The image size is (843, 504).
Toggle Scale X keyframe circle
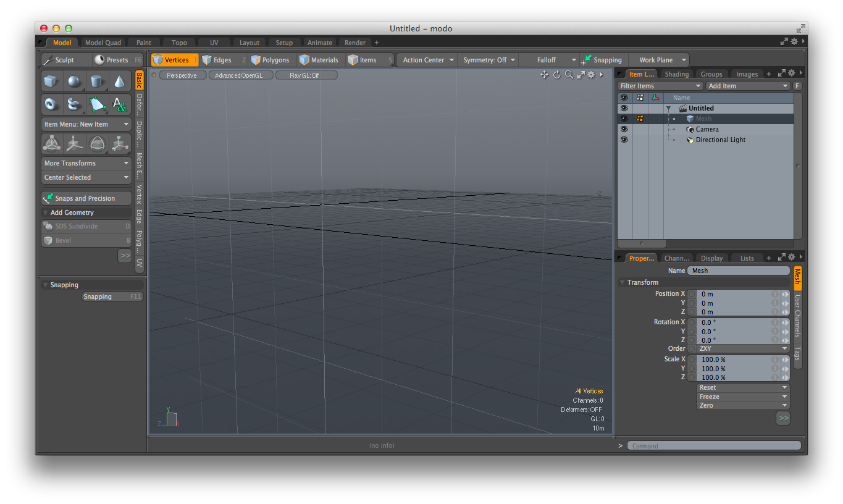[x=692, y=359]
